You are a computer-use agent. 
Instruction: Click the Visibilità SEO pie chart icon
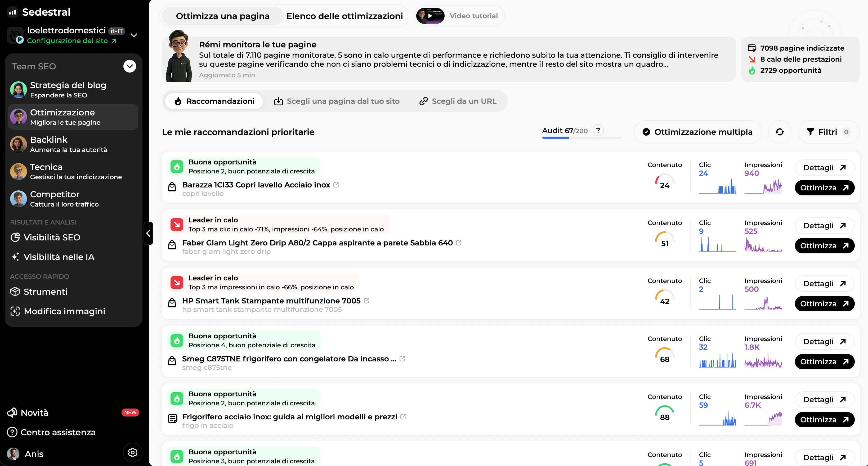tap(15, 237)
